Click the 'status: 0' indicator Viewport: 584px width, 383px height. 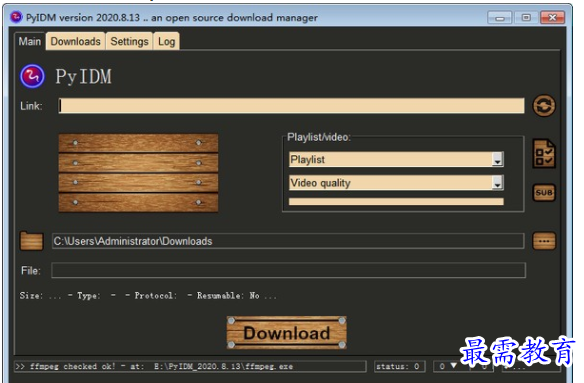[399, 366]
